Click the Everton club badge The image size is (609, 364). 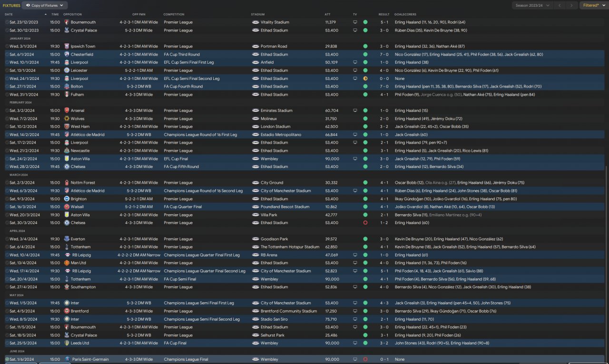67,239
